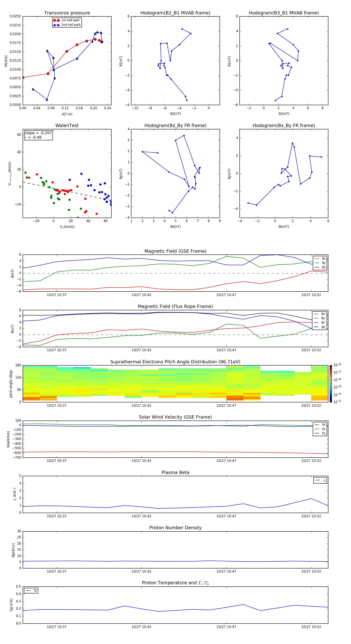Click the 'B3(nT)' x-axis label

coord(284,114)
